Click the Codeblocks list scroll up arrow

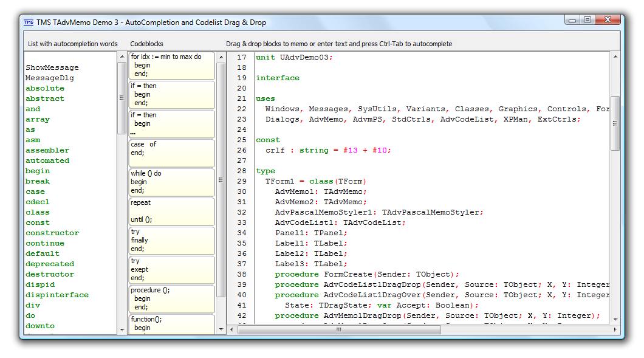pos(221,57)
